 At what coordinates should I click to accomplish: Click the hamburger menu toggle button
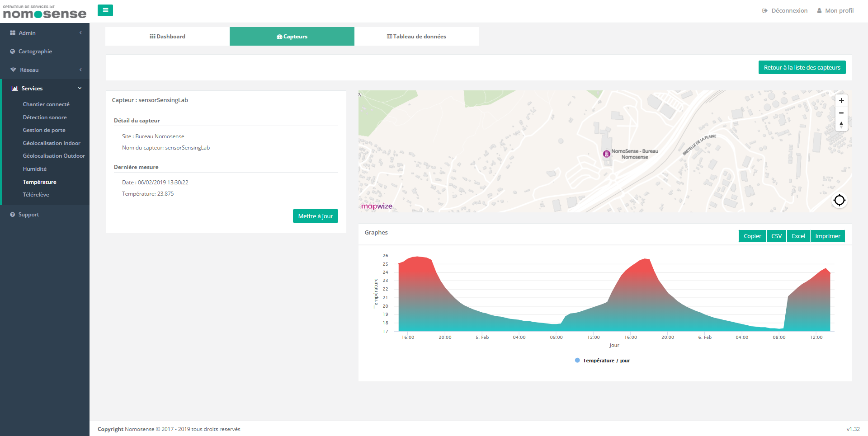pyautogui.click(x=105, y=10)
